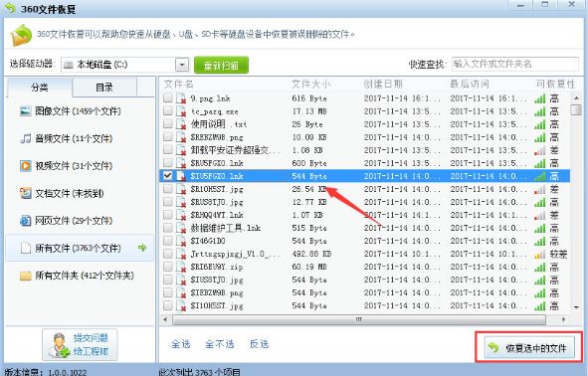This screenshot has height=376, width=588.
Task: Tick the tc_parq.exe checkbox
Action: (167, 111)
